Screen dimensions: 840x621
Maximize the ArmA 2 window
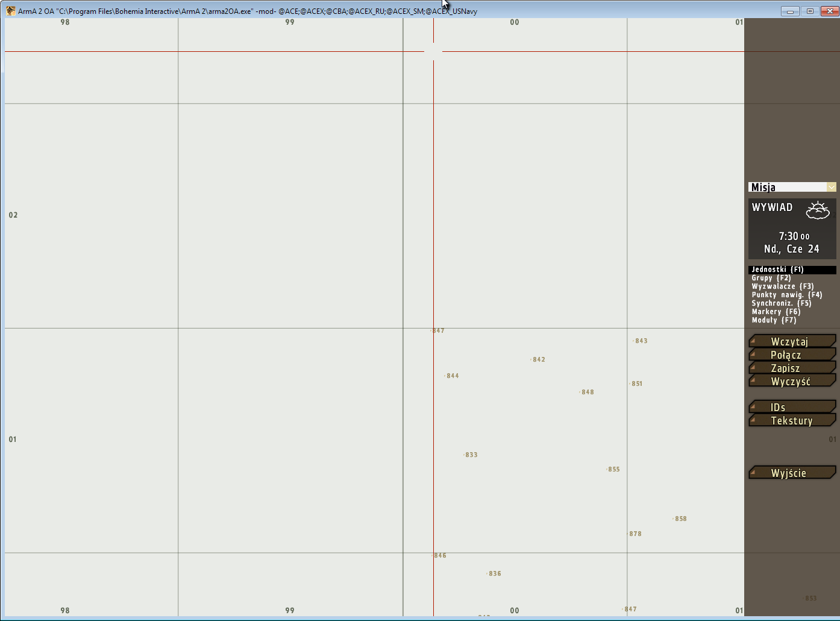[810, 11]
